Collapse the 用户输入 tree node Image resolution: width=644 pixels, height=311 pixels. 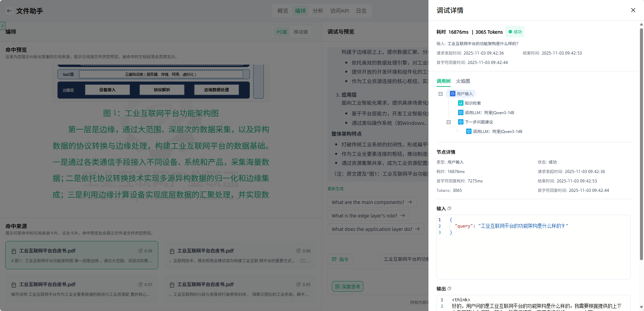tap(441, 94)
